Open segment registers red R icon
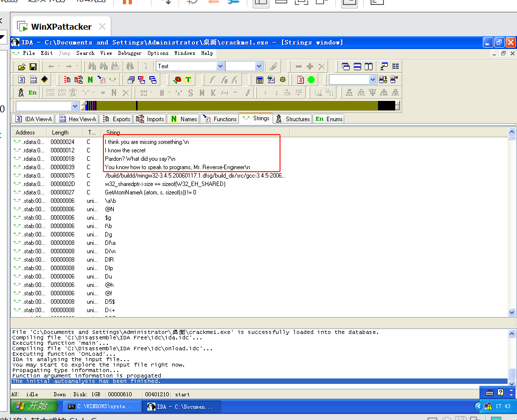 coord(142,80)
